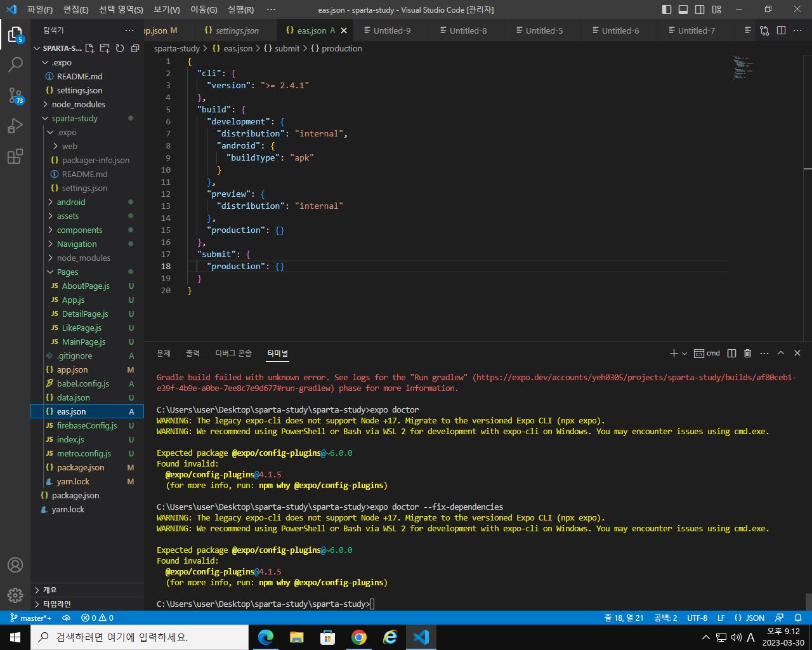Expand the components folder

pos(51,230)
